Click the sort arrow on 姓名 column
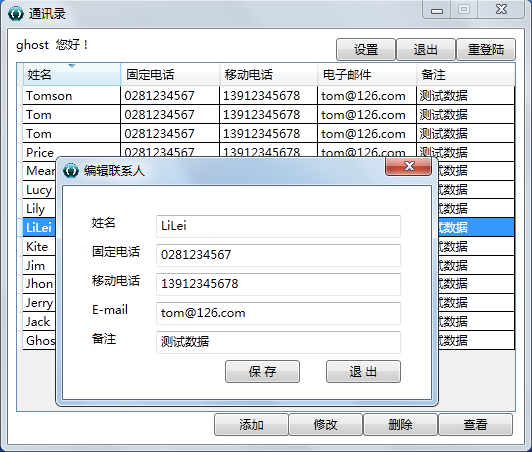The width and height of the screenshot is (532, 452). tap(72, 65)
